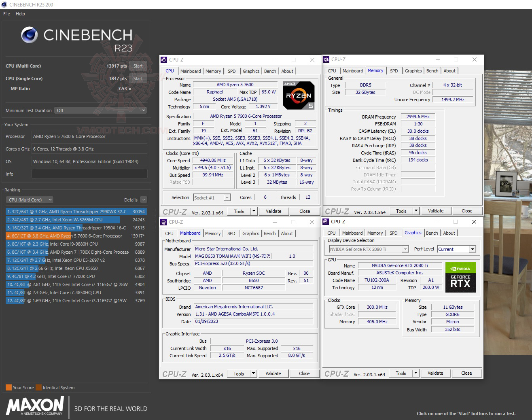Expand the ranking Details arrow
The width and height of the screenshot is (532, 420).
144,200
